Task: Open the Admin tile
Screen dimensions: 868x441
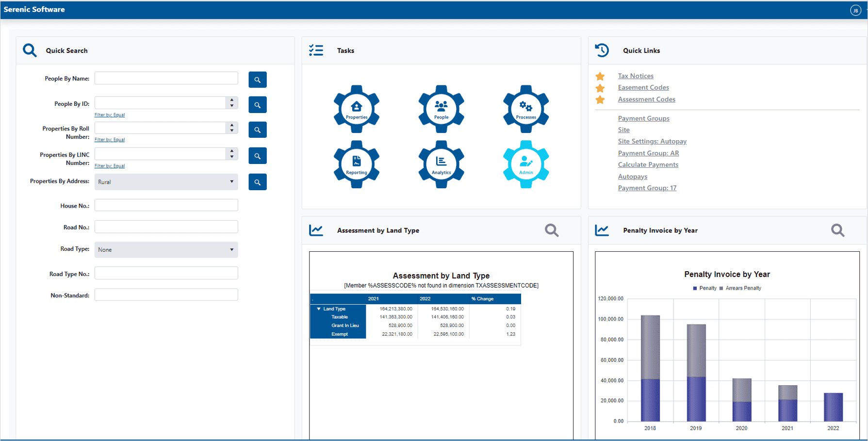Action: coord(526,163)
